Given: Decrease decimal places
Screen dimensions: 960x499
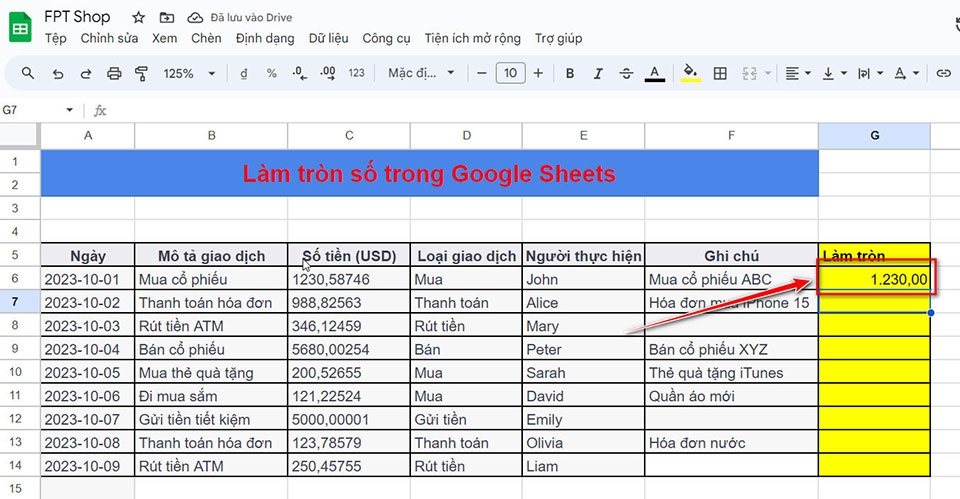Looking at the screenshot, I should tap(299, 73).
